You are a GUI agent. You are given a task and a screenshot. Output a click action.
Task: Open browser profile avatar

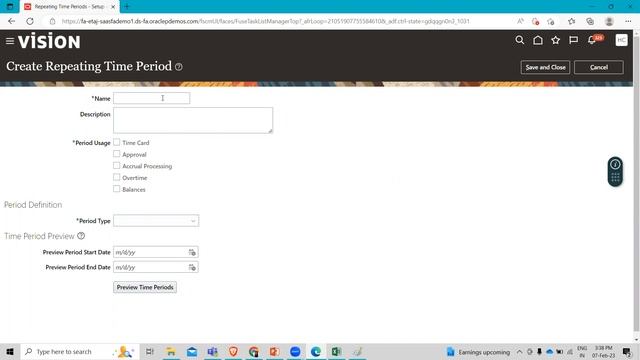coord(609,21)
